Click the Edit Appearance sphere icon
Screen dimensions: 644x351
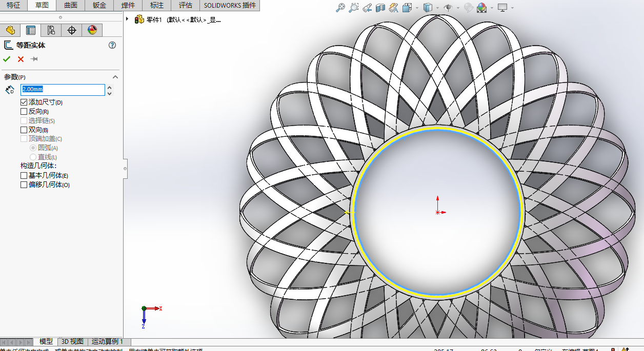[x=468, y=8]
